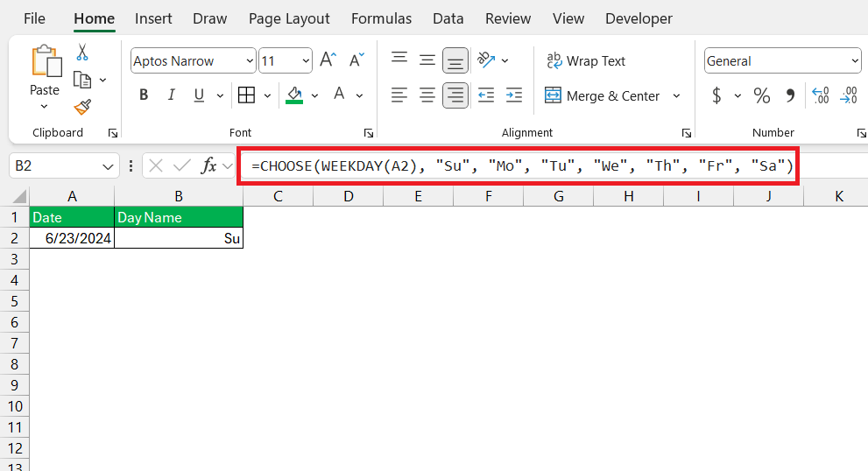
Task: Cancel formula entry with the X
Action: 156,165
